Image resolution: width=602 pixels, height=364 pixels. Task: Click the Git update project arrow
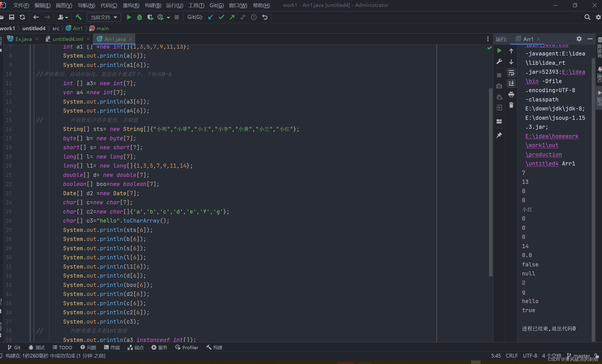pos(210,17)
